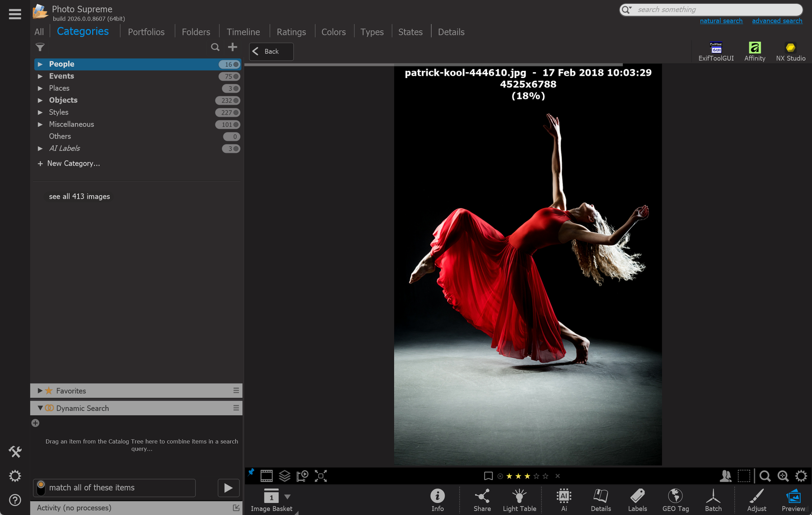The height and width of the screenshot is (515, 812).
Task: Launch Affinity from the toolbar
Action: pos(755,51)
